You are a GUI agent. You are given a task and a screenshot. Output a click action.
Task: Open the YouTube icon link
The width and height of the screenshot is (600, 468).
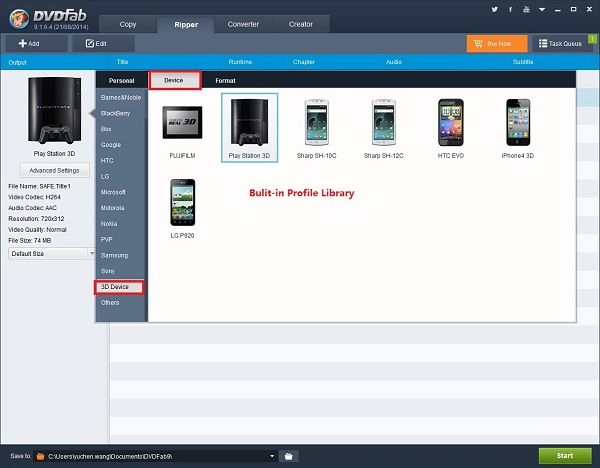(x=525, y=9)
